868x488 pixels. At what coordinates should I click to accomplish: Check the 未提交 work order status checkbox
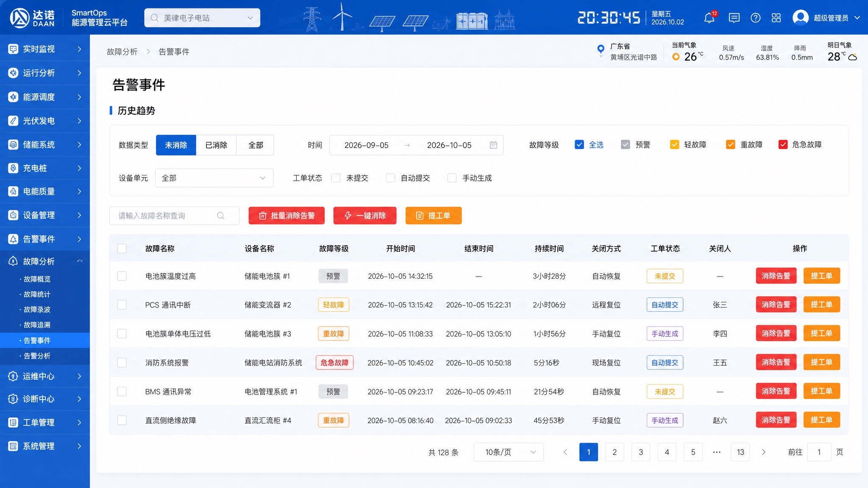(336, 178)
